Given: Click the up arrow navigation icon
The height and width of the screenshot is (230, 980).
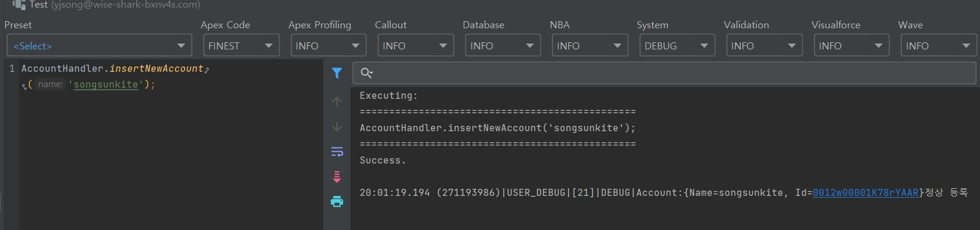Looking at the screenshot, I should pos(337,102).
